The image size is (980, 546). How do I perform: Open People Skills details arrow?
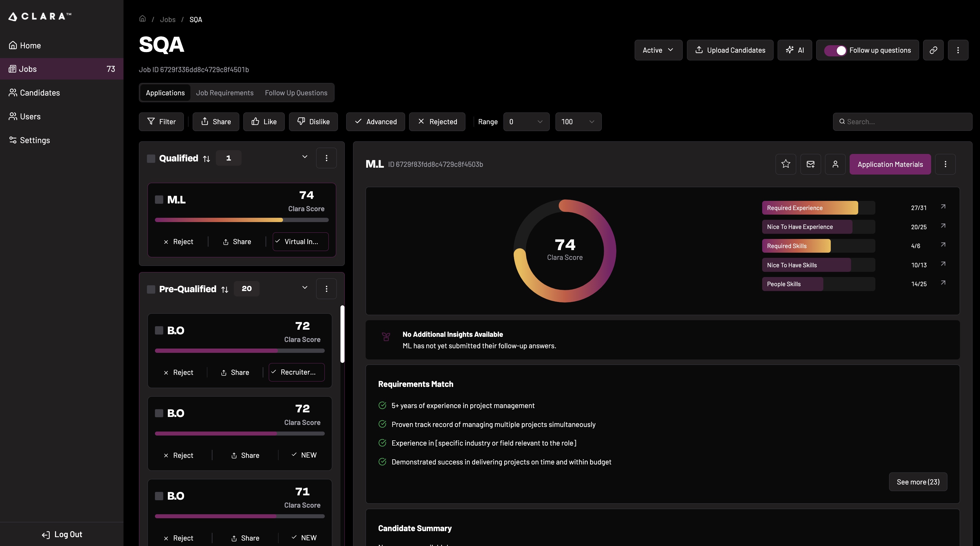[x=943, y=283]
